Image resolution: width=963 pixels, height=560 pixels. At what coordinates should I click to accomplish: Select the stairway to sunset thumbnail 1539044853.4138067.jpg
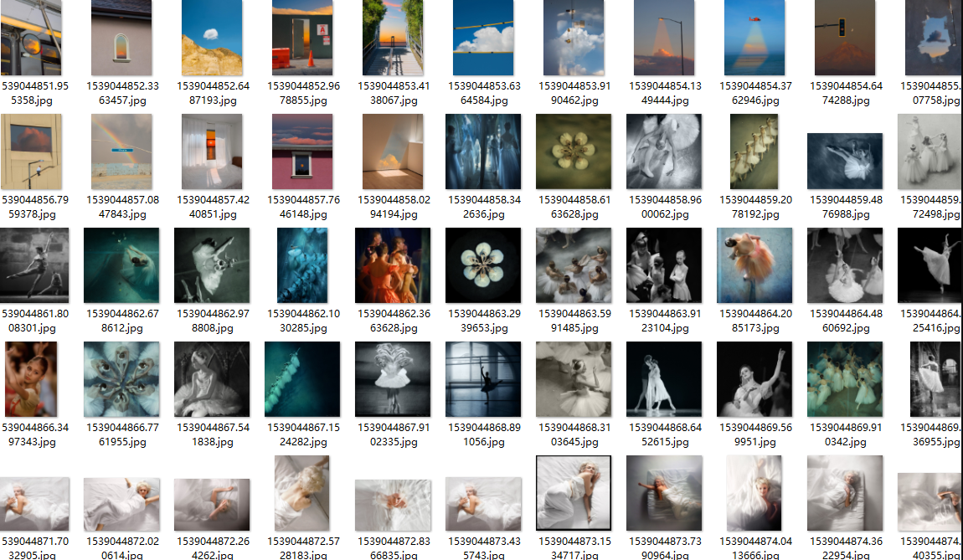click(x=393, y=38)
